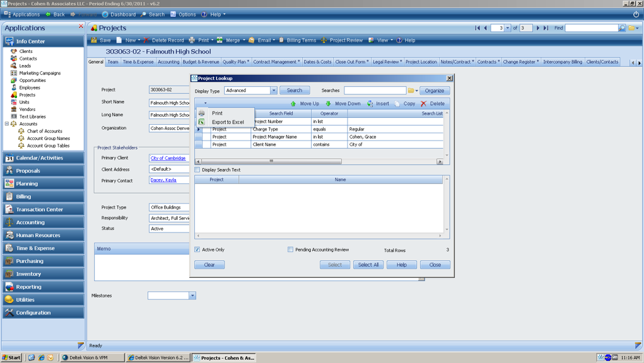
Task: Expand the Milestones dropdown
Action: tap(192, 296)
